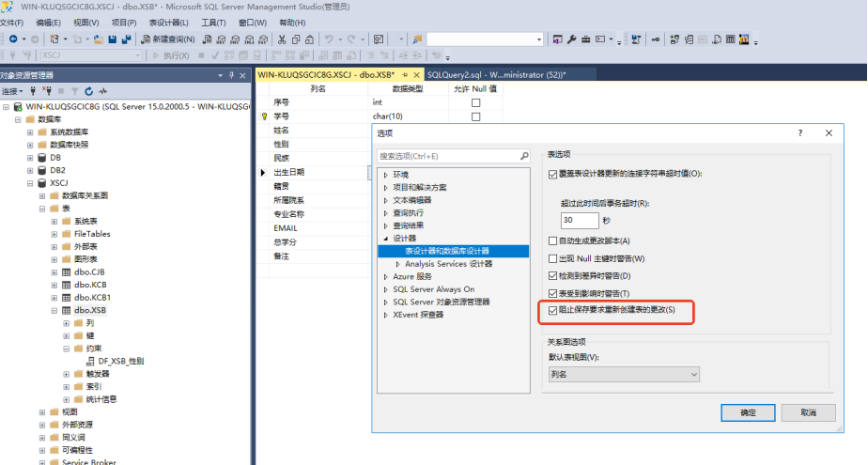Click the Toolbox briefcase icon
Viewport: 868px width, 465px height.
tap(585, 39)
